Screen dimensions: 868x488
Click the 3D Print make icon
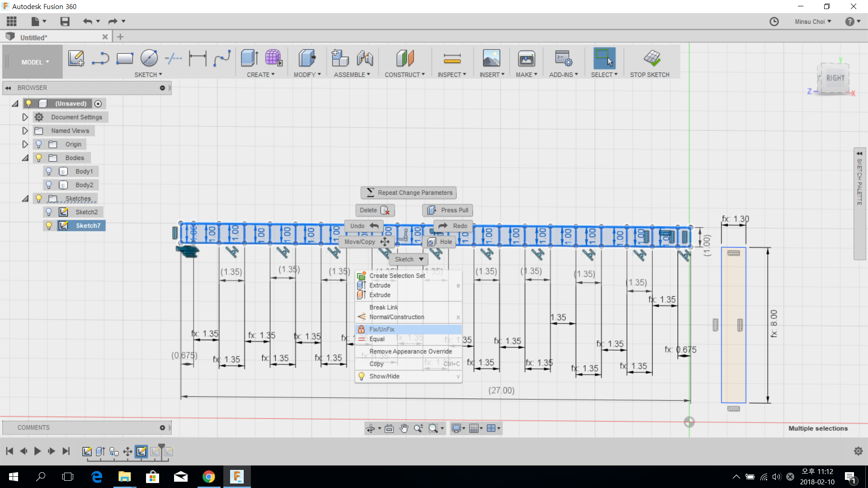click(x=527, y=58)
